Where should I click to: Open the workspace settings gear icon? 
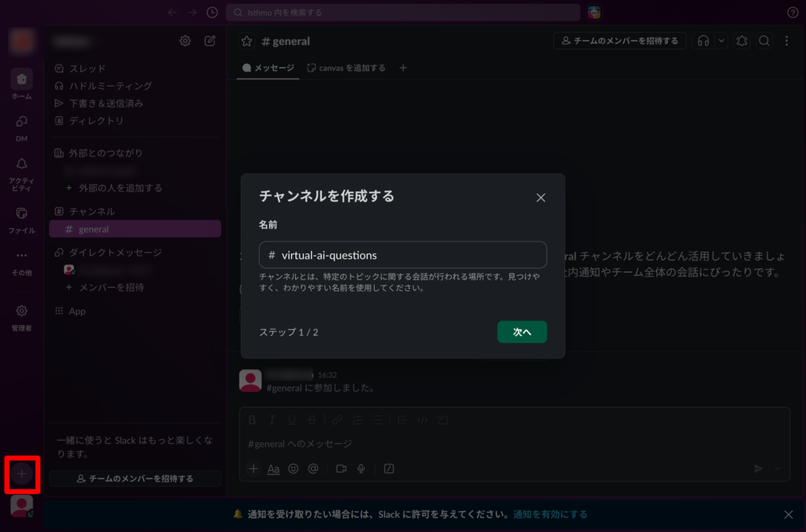(185, 41)
